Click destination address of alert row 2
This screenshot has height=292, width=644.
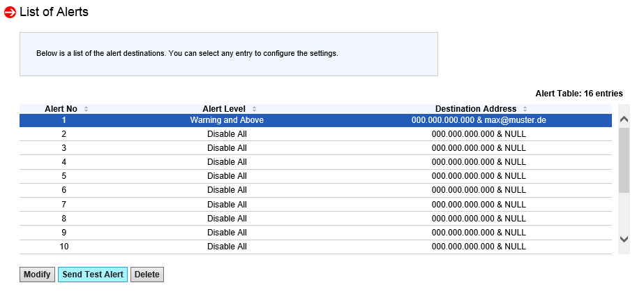click(479, 134)
